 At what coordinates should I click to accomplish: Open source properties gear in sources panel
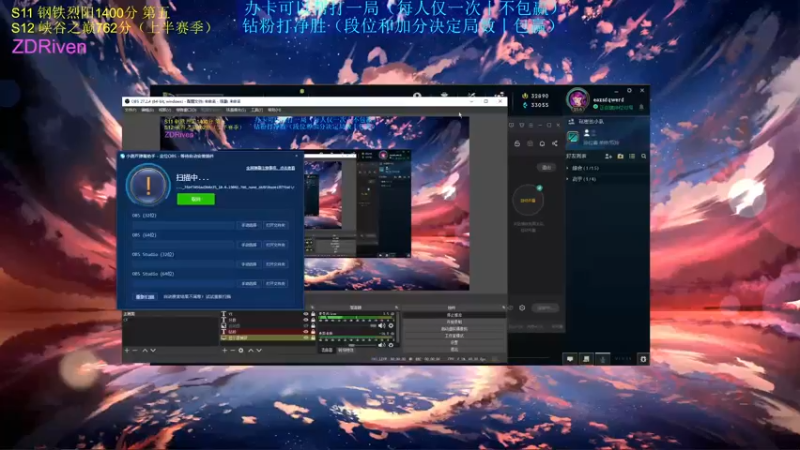[241, 351]
